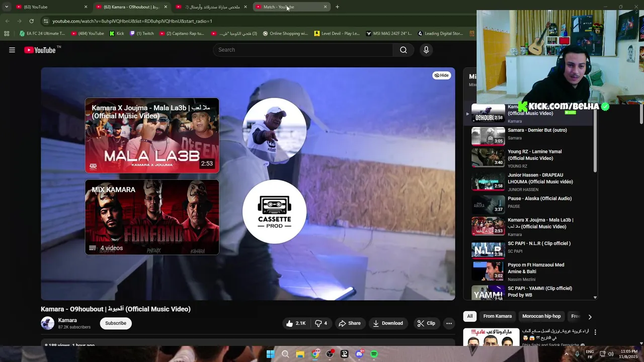Focus the YouTube search field
The image size is (644, 362).
(x=303, y=50)
